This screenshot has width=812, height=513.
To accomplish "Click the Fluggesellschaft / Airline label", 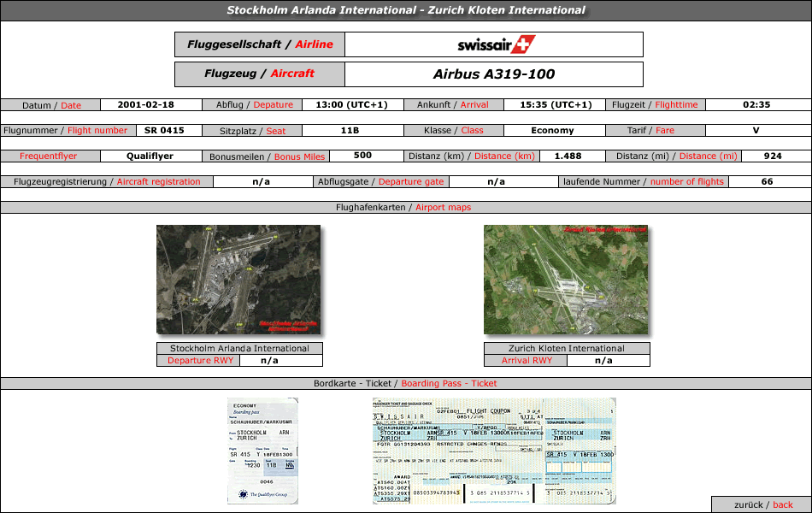I will (x=260, y=44).
